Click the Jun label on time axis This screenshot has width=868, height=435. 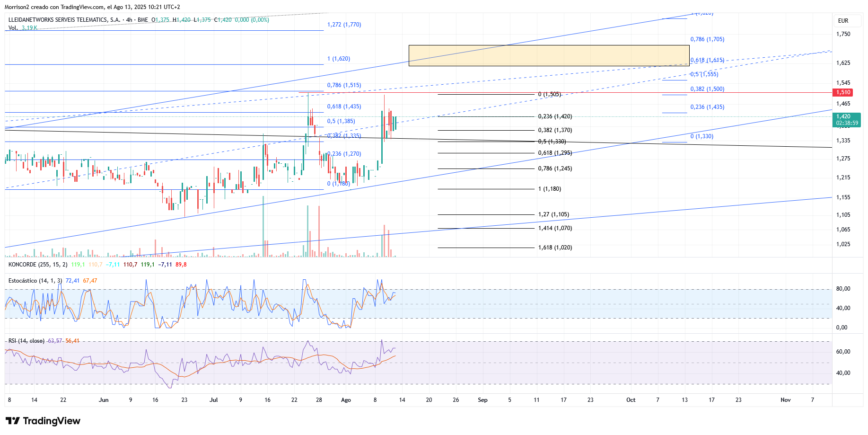coord(104,400)
